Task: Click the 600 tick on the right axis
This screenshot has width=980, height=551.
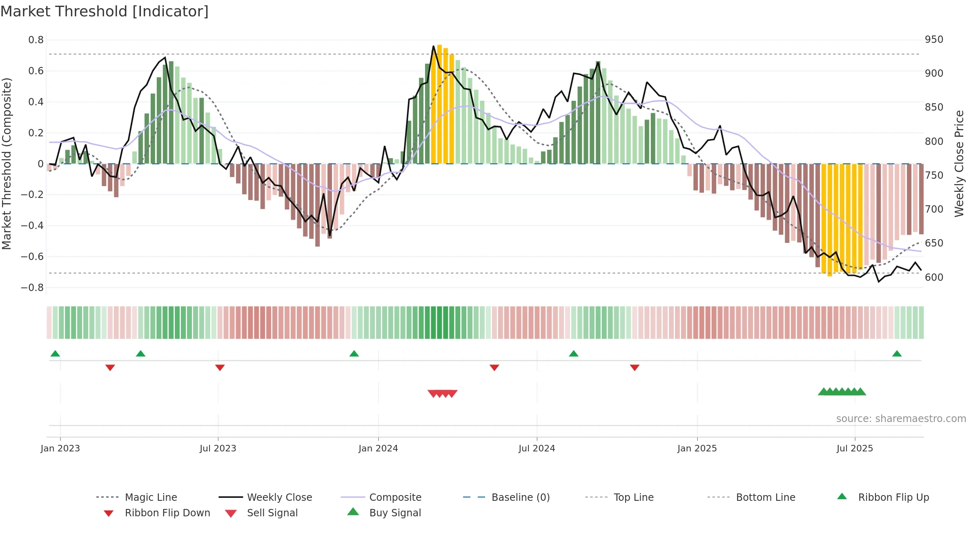Action: click(x=934, y=278)
